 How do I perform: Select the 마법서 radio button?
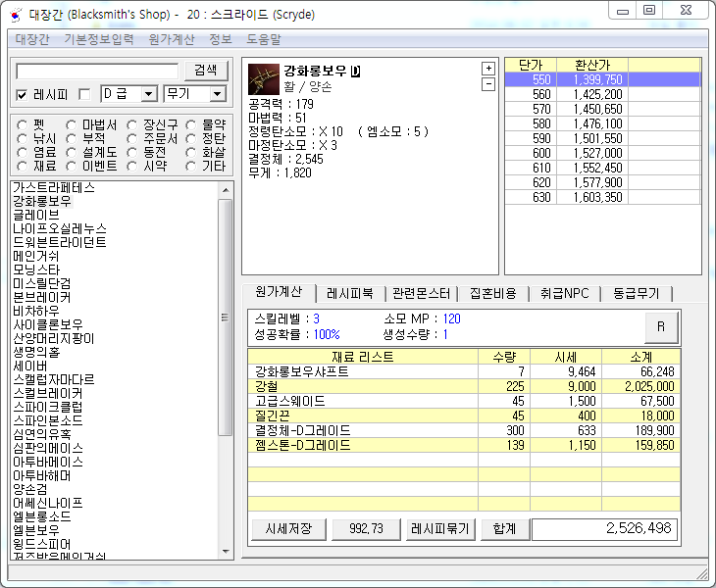72,124
